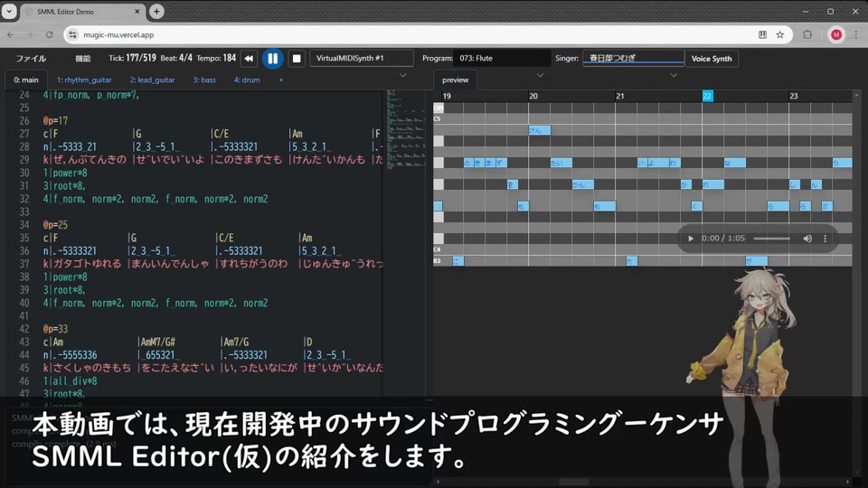Click measure marker 20 in the timeline
The image size is (868, 488).
tap(533, 96)
